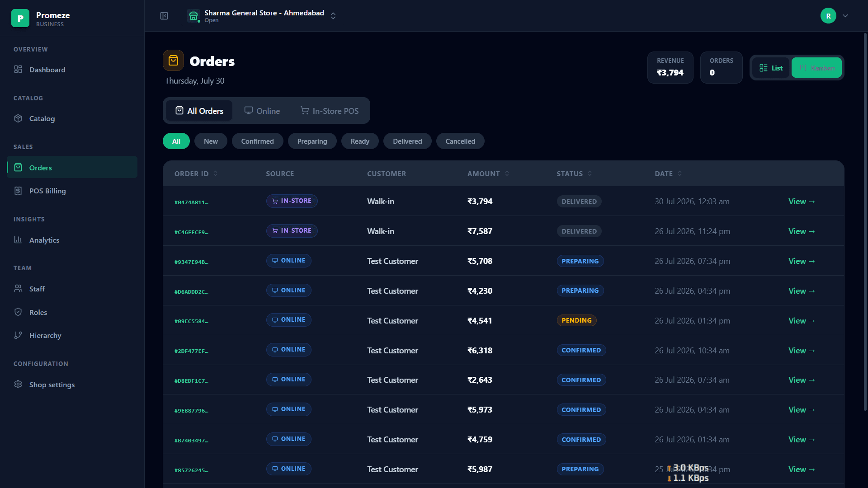This screenshot has width=868, height=488.
Task: Filter orders by Cancelled status
Action: pos(460,141)
